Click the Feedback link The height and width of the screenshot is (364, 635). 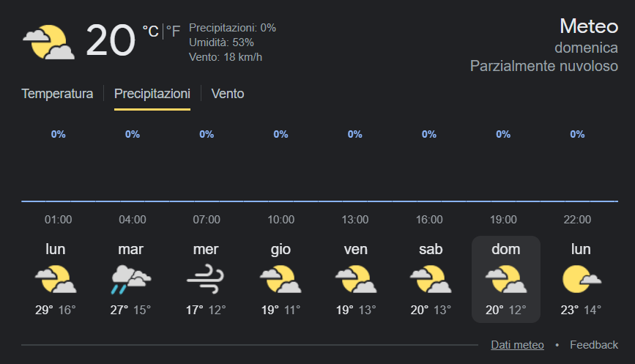[x=594, y=345]
